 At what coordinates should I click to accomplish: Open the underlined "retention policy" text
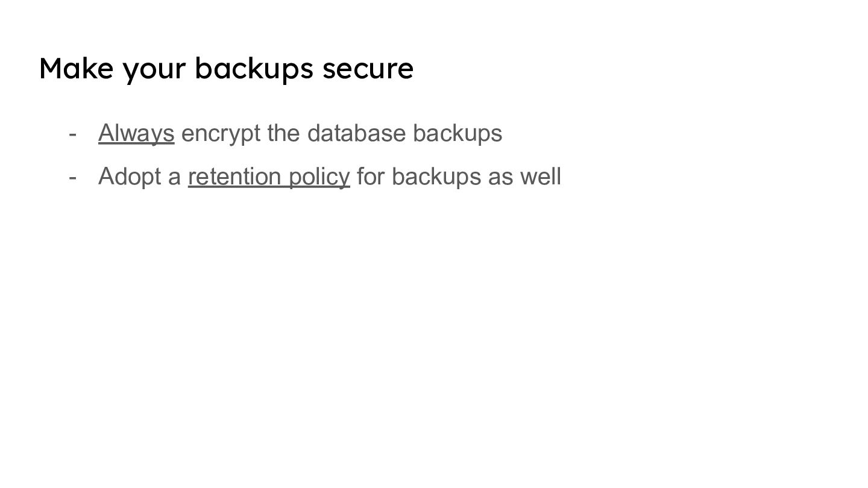click(x=269, y=177)
